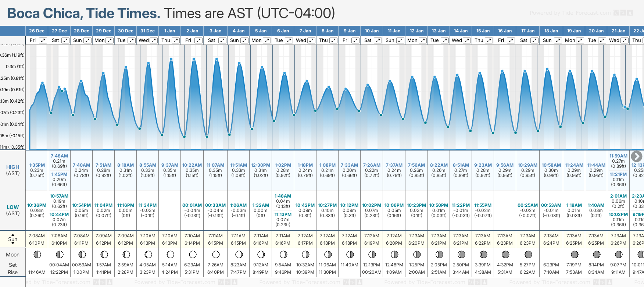Select the 3 Jan date header
The width and height of the screenshot is (644, 287).
tap(215, 31)
